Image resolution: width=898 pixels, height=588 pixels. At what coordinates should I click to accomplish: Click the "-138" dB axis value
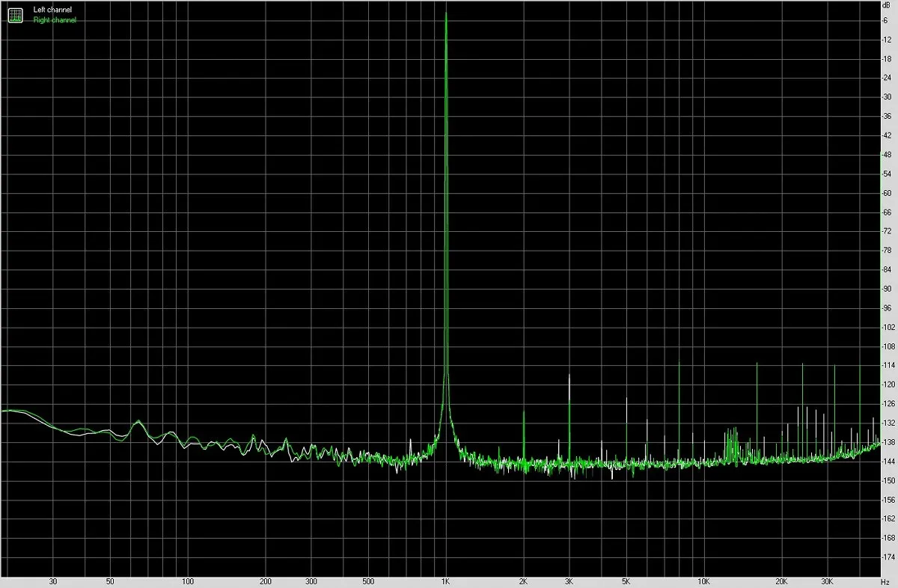tap(889, 442)
